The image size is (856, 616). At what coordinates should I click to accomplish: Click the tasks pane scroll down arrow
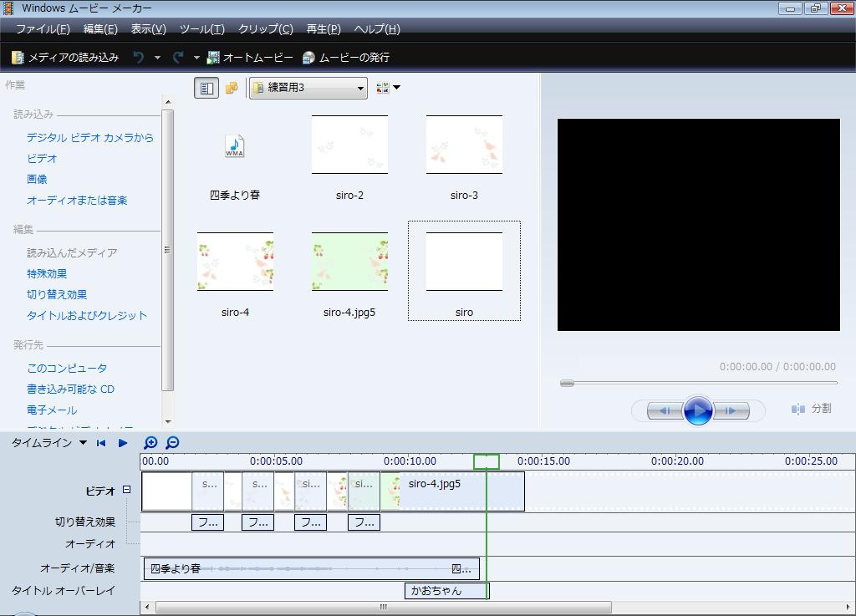click(x=168, y=421)
